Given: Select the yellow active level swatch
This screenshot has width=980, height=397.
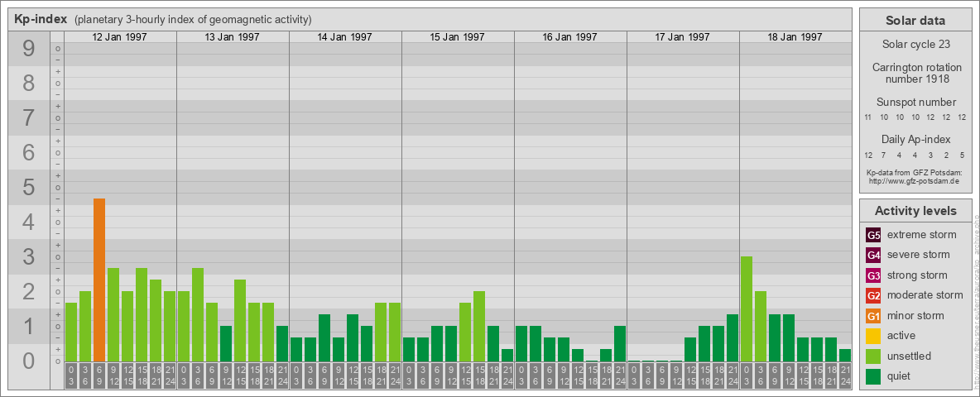Looking at the screenshot, I should pos(873,336).
